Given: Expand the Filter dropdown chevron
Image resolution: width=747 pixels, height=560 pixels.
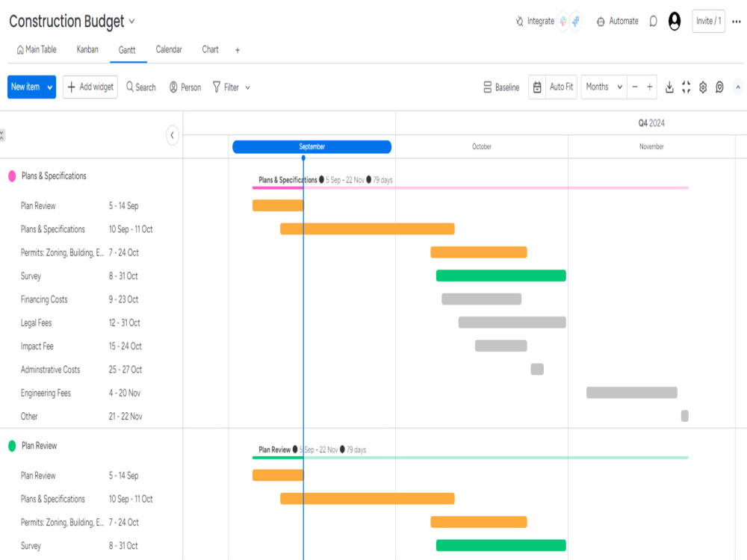Looking at the screenshot, I should pyautogui.click(x=248, y=87).
